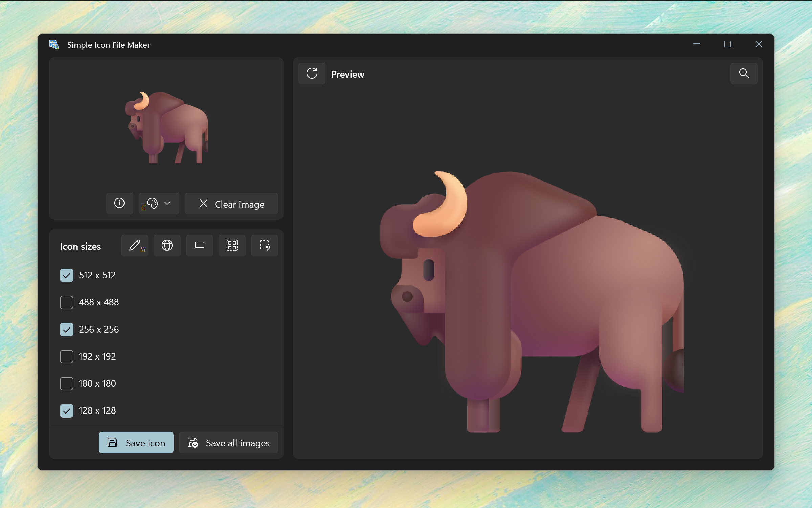Select the desktop sizes laptop icon

click(200, 246)
